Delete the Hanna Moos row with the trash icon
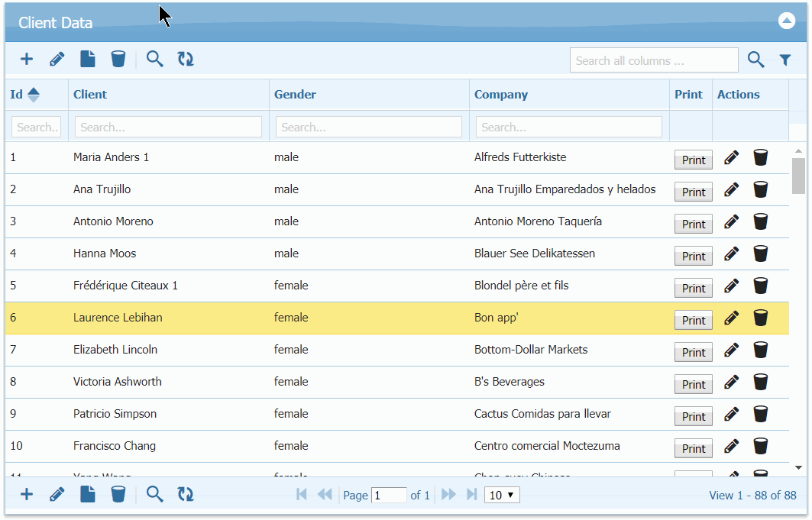This screenshot has height=520, width=812. (761, 254)
